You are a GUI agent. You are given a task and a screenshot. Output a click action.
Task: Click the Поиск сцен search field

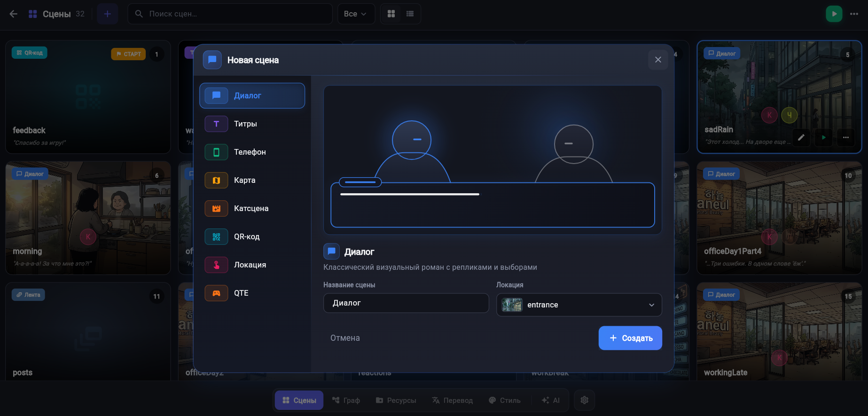pyautogui.click(x=230, y=14)
